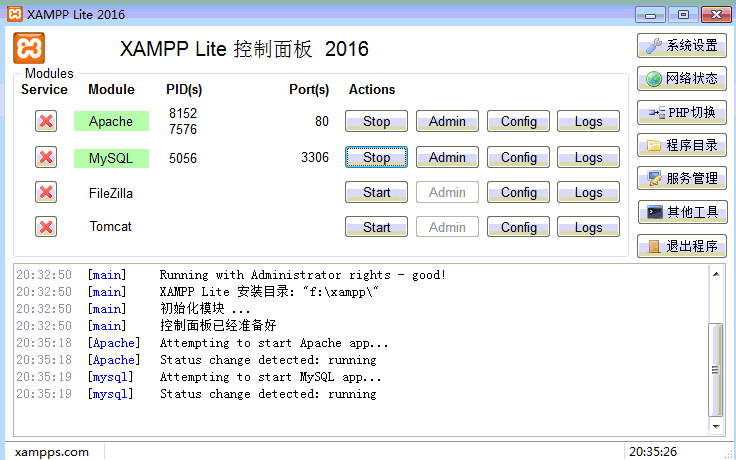Click the 20:35:26 clock in status bar
736x460 pixels.
pyautogui.click(x=653, y=452)
